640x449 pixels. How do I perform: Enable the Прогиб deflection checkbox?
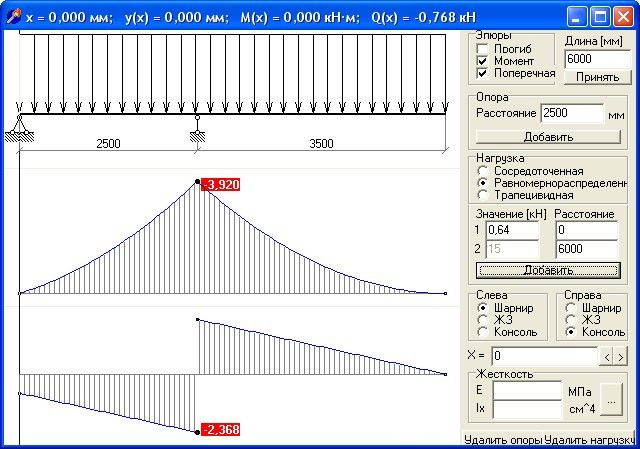(483, 49)
